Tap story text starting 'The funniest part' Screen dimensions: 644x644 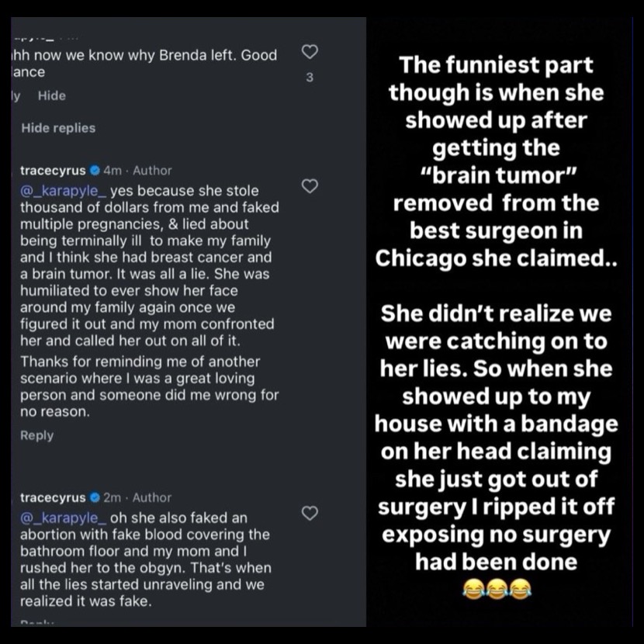coord(496,161)
